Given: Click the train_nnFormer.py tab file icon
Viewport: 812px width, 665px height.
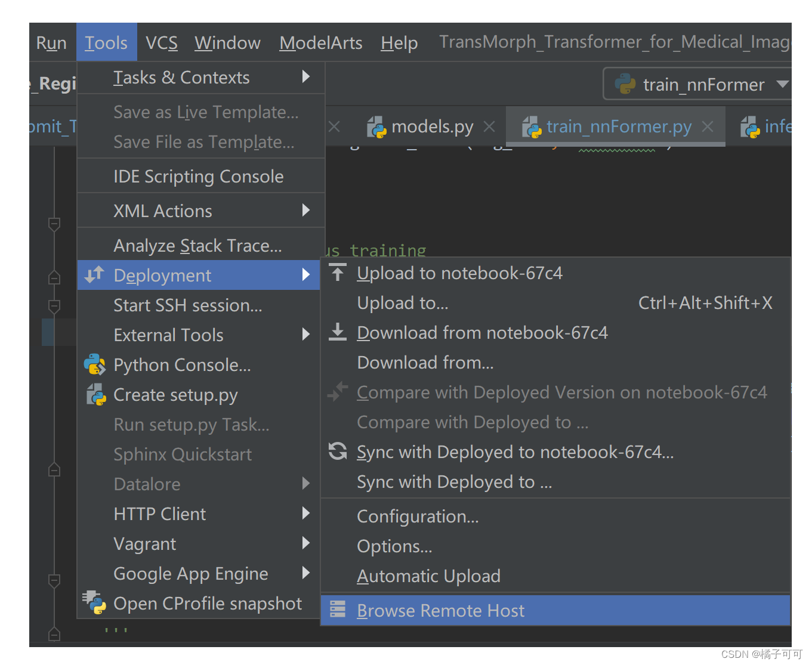Looking at the screenshot, I should click(x=532, y=127).
